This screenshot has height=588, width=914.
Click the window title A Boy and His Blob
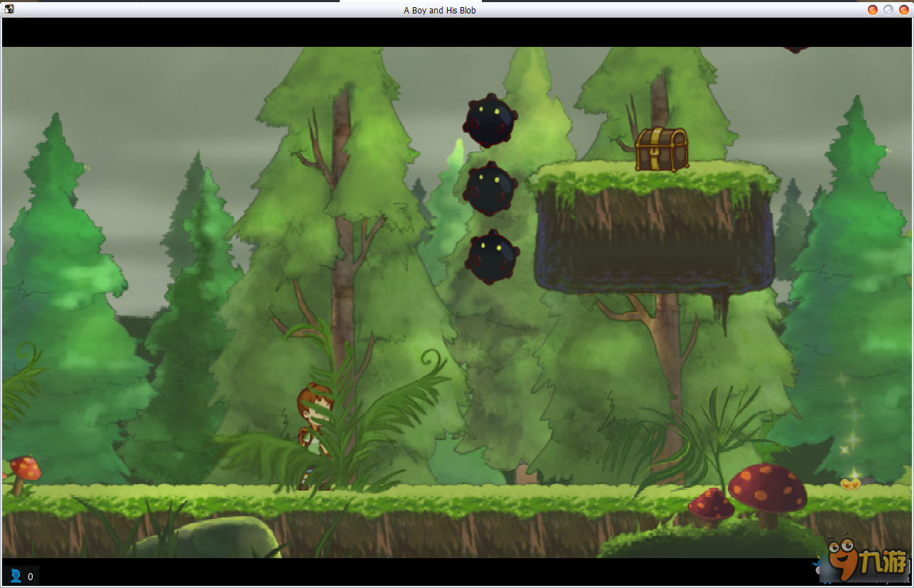[x=440, y=10]
